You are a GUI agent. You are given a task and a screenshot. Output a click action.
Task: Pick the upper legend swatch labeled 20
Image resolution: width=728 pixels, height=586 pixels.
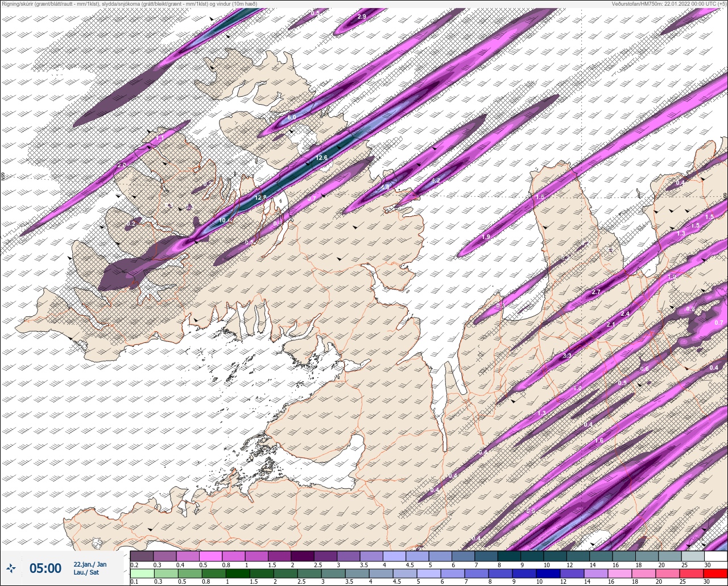[670, 556]
